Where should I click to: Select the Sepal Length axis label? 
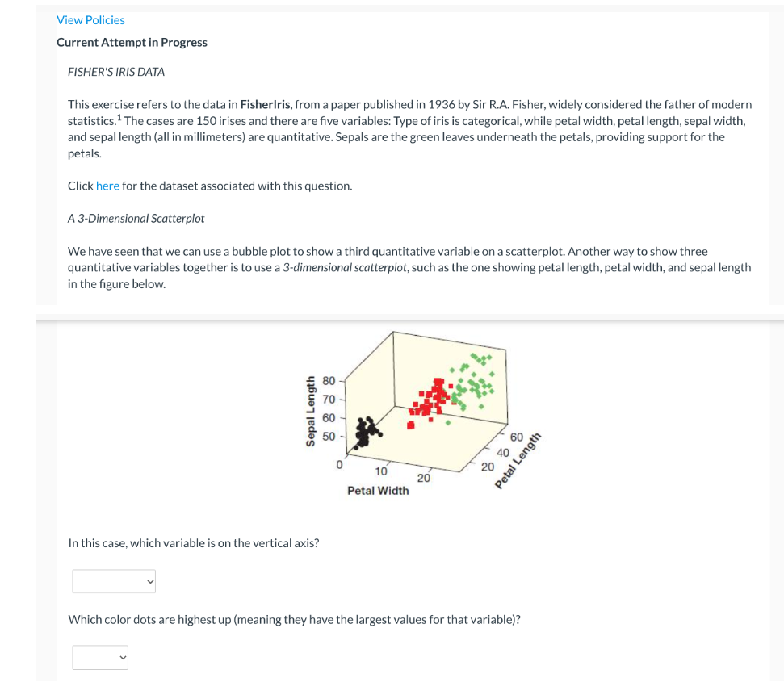(312, 408)
